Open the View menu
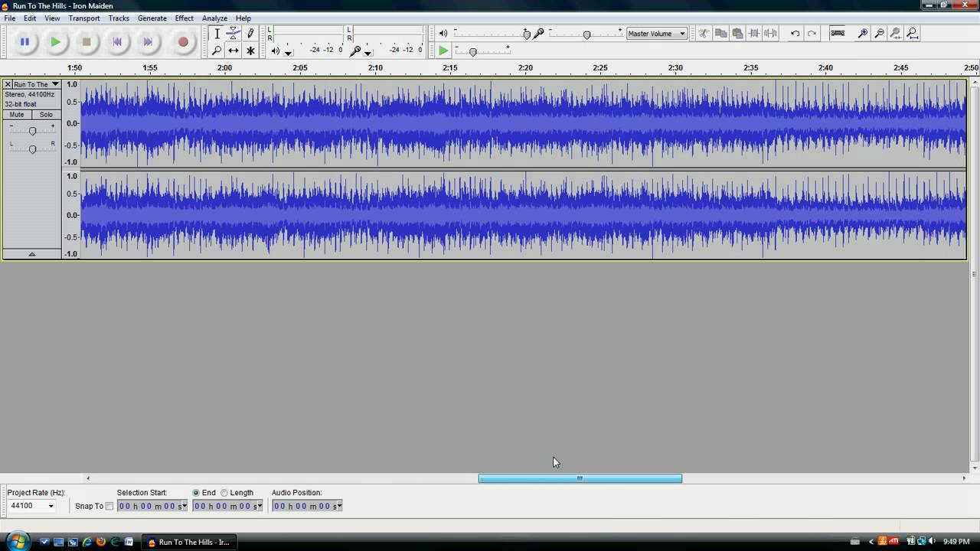 tap(52, 18)
